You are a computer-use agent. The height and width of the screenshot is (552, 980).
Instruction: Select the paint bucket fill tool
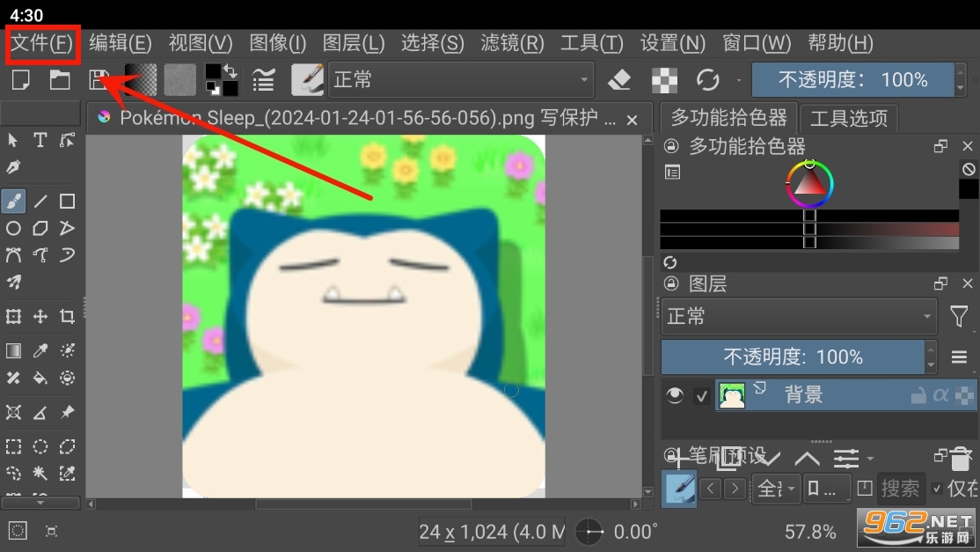click(x=40, y=378)
